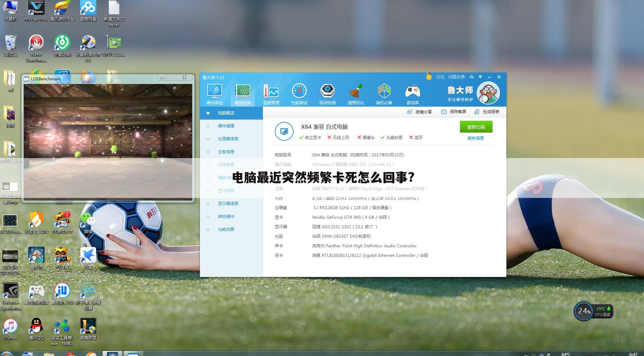
Task: Switch to 温度管理 section
Action: pos(271,93)
